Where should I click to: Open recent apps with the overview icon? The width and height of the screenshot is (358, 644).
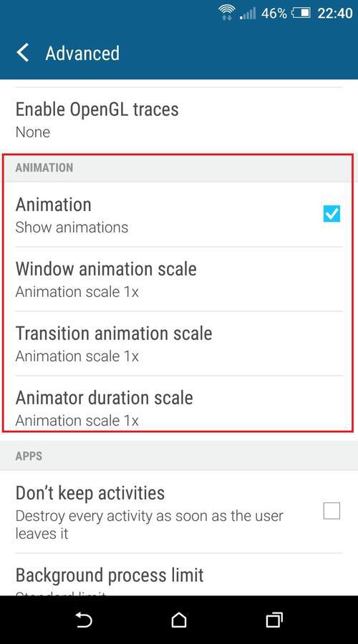pyautogui.click(x=274, y=620)
